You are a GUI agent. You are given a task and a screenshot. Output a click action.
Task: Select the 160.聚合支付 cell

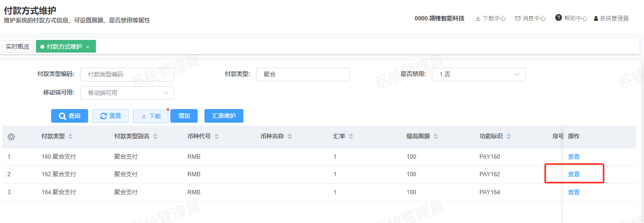(x=59, y=157)
